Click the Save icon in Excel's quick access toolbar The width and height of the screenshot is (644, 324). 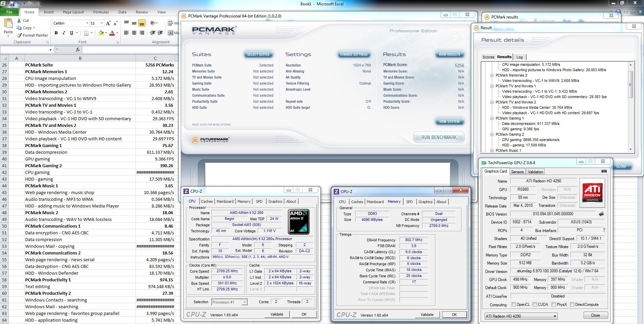click(12, 4)
